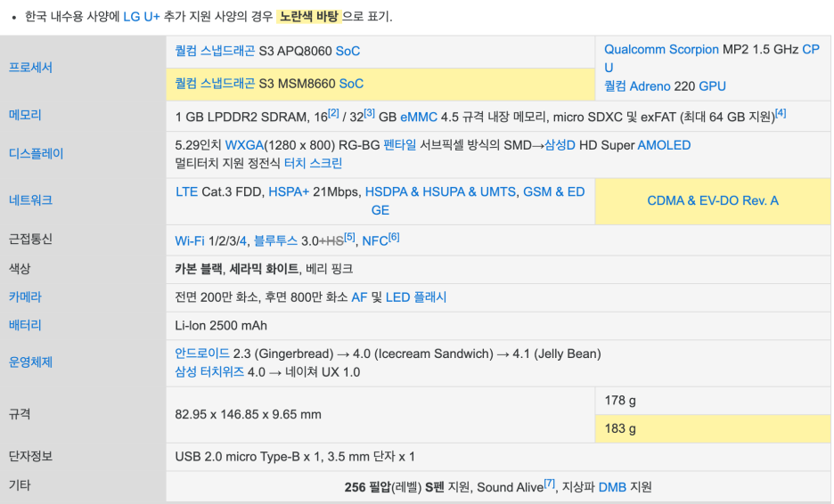The height and width of the screenshot is (504, 834).
Task: Open the AMOLED link
Action: [664, 145]
